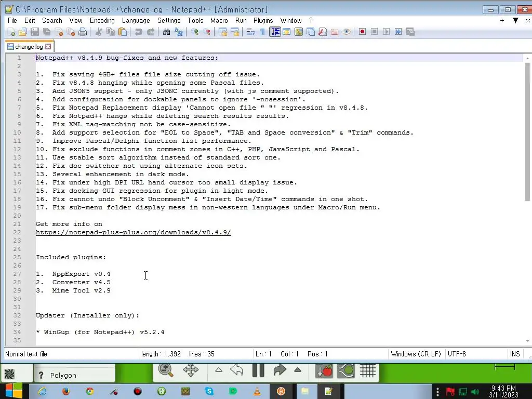This screenshot has width=532, height=399.
Task: Open Internet Explorer from the taskbar
Action: click(x=42, y=391)
